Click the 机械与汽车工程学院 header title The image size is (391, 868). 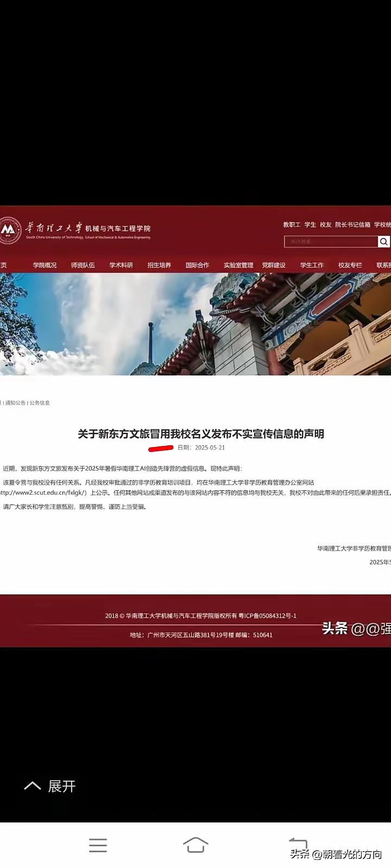pyautogui.click(x=118, y=228)
